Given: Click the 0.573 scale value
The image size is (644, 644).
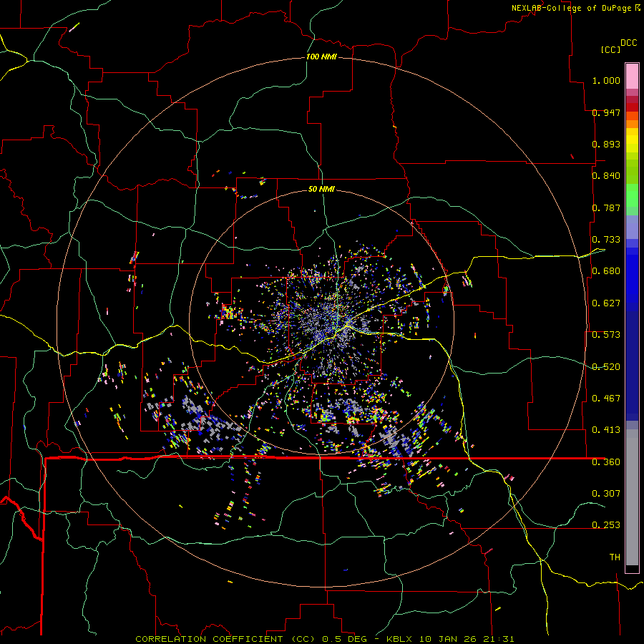Looking at the screenshot, I should point(606,335).
